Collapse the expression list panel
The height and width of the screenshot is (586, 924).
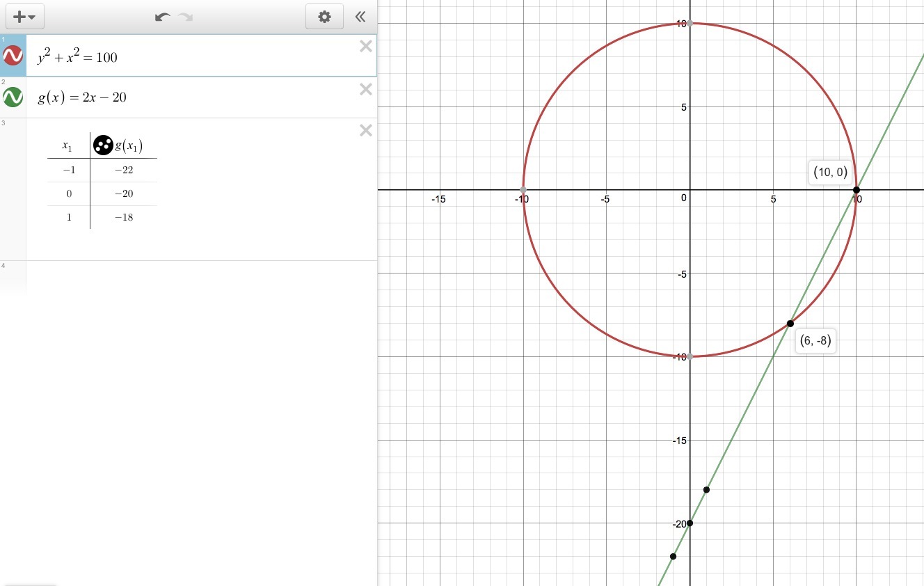tap(360, 17)
